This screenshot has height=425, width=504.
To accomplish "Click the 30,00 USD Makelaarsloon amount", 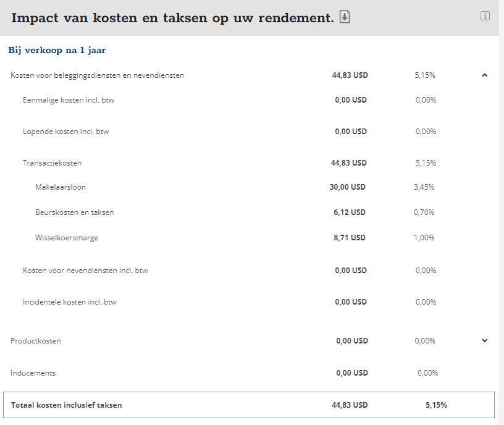I will (348, 187).
